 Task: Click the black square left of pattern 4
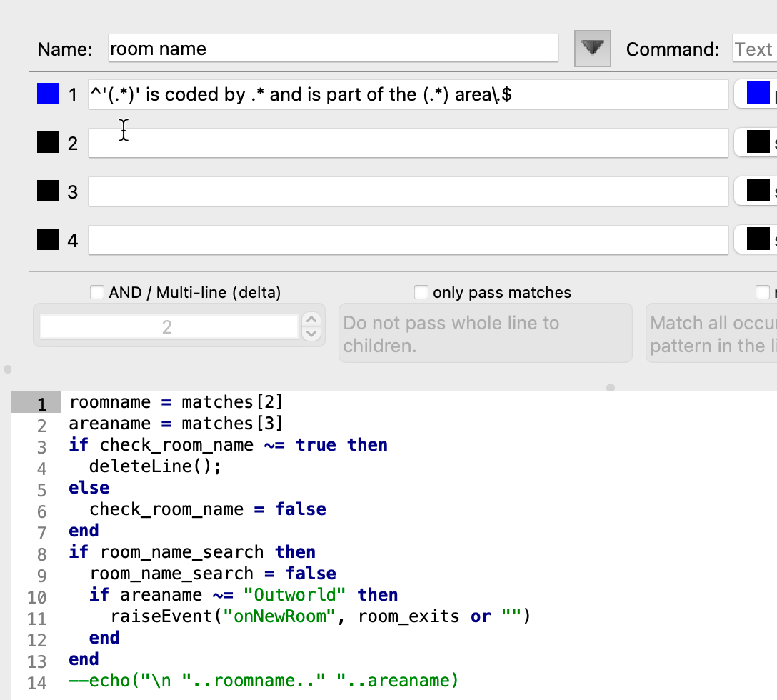point(48,240)
